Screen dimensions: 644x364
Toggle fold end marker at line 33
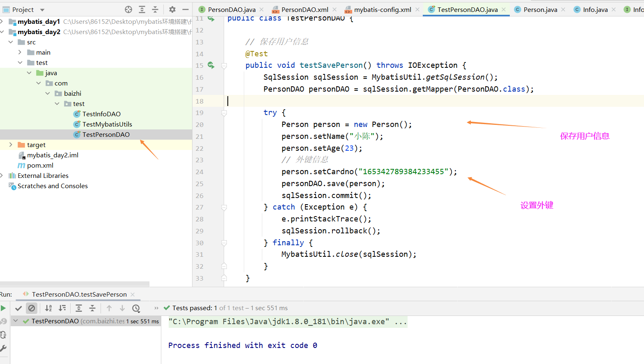tap(224, 278)
